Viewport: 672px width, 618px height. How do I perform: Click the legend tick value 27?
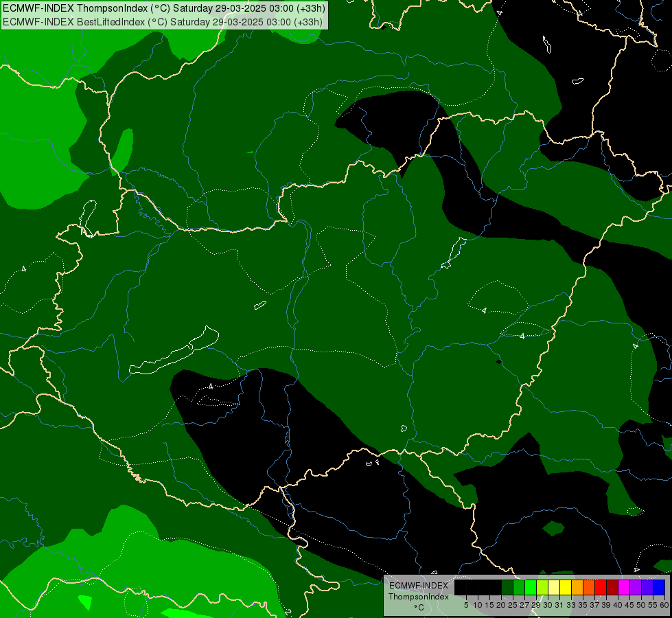click(x=524, y=605)
